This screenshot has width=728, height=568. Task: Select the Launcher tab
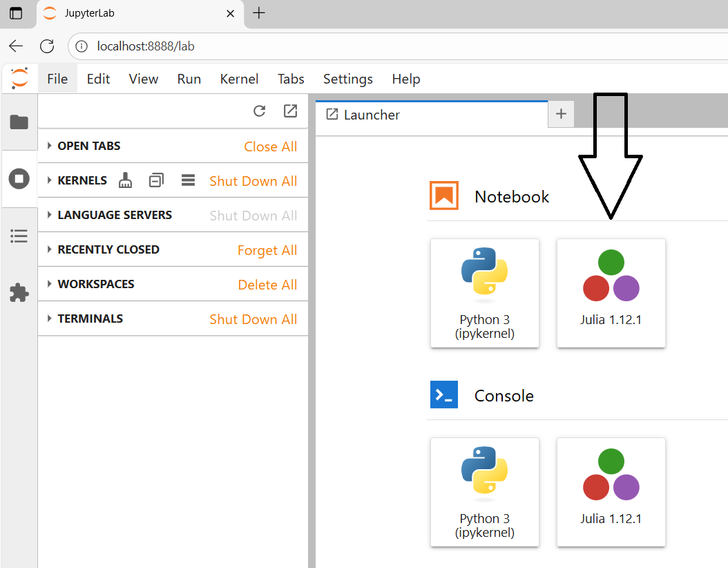tap(372, 115)
